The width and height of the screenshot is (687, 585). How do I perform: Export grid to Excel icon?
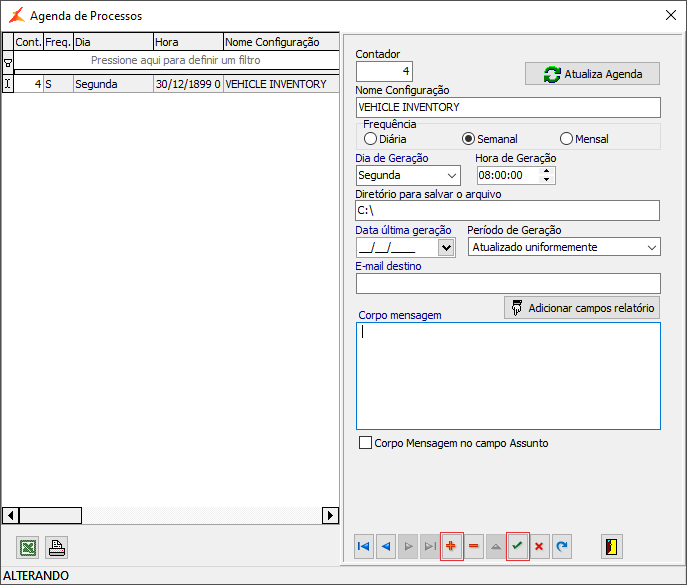tap(28, 547)
